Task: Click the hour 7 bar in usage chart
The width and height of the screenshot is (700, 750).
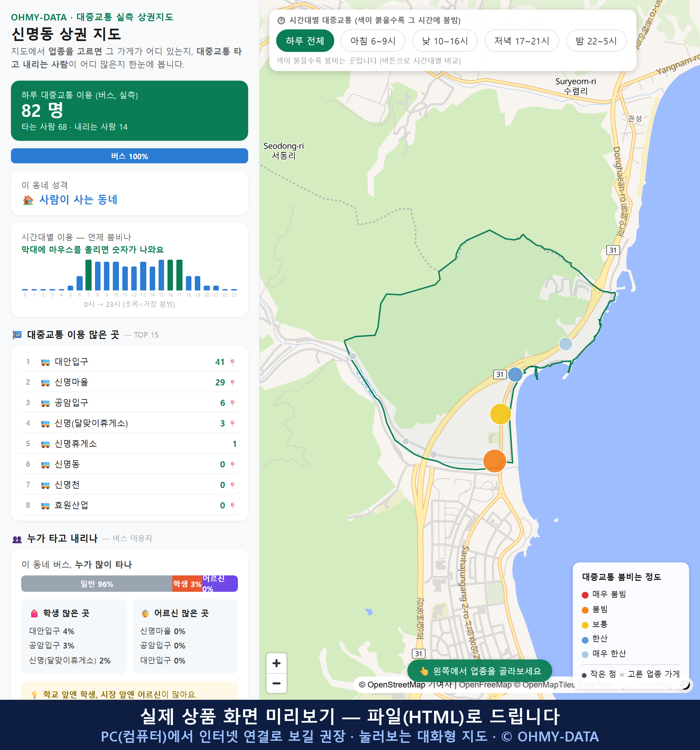Action: (x=88, y=275)
